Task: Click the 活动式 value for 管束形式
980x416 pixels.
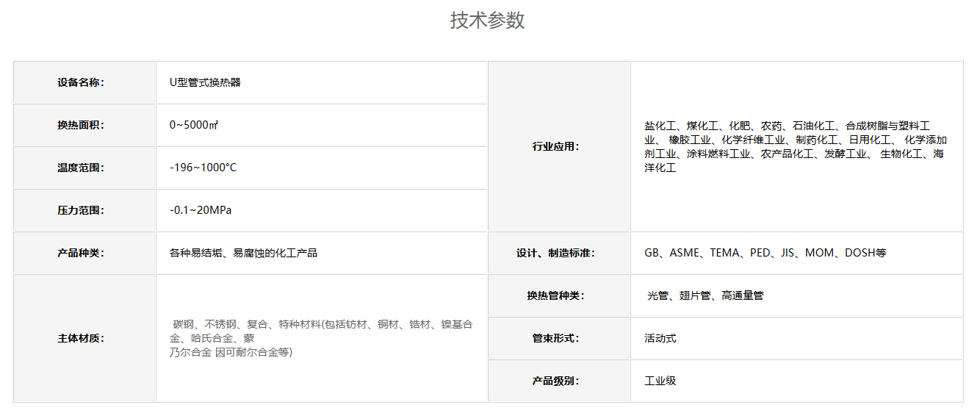Action: 660,338
